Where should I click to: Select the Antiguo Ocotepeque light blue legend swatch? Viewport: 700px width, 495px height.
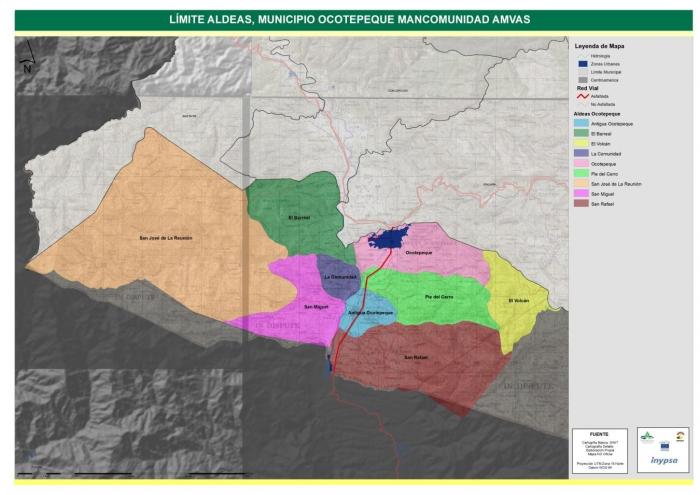click(x=581, y=123)
